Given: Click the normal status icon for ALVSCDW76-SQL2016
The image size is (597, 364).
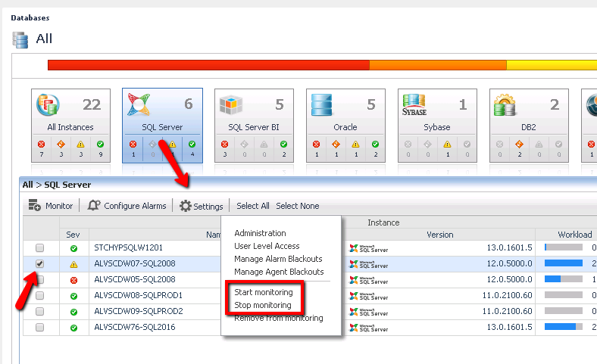Looking at the screenshot, I should pyautogui.click(x=73, y=328).
